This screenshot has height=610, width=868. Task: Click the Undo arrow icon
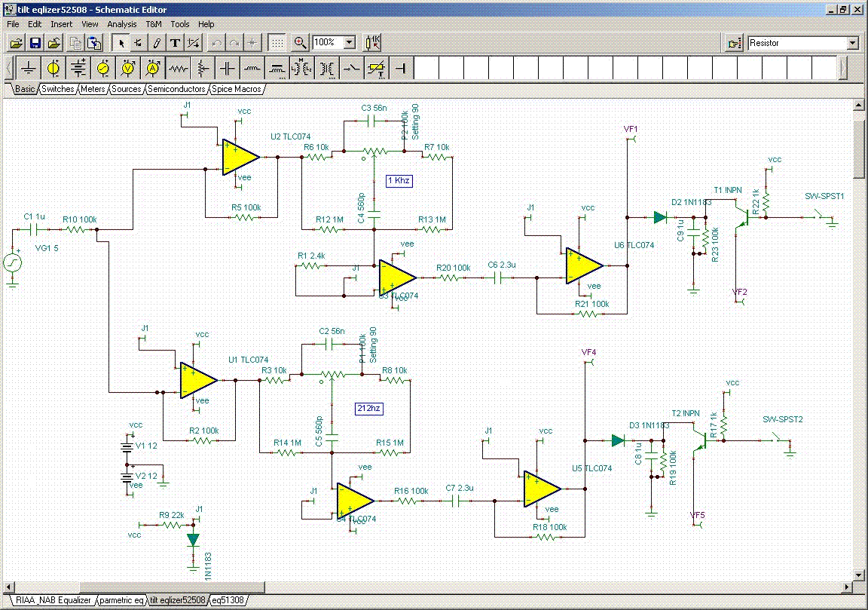[x=216, y=43]
